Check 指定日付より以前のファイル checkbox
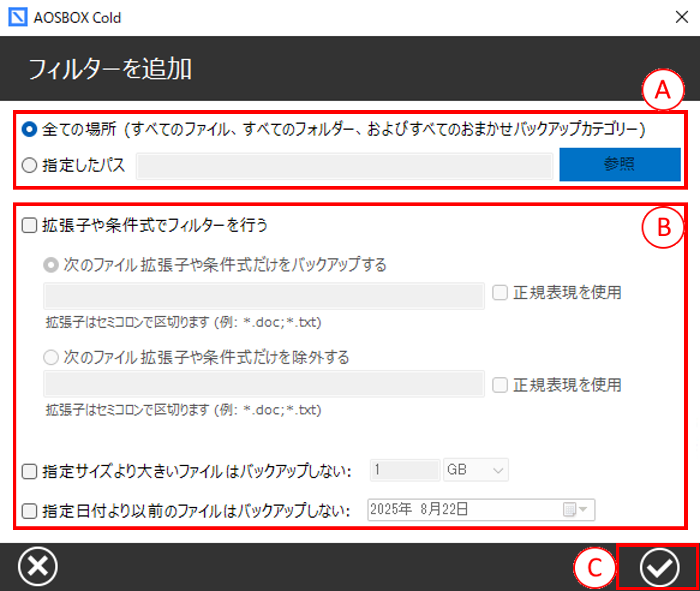Viewport: 700px width, 591px height. click(x=29, y=511)
